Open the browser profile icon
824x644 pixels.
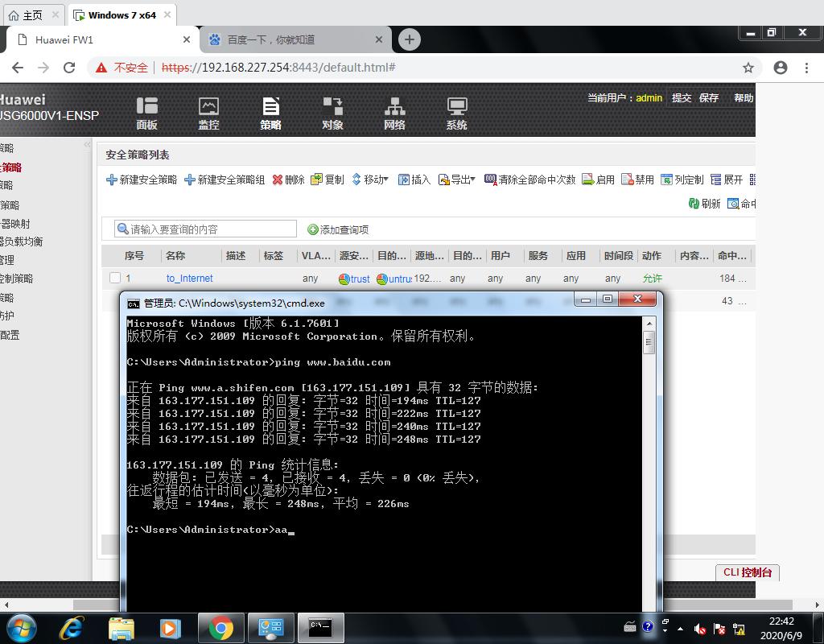pos(781,68)
